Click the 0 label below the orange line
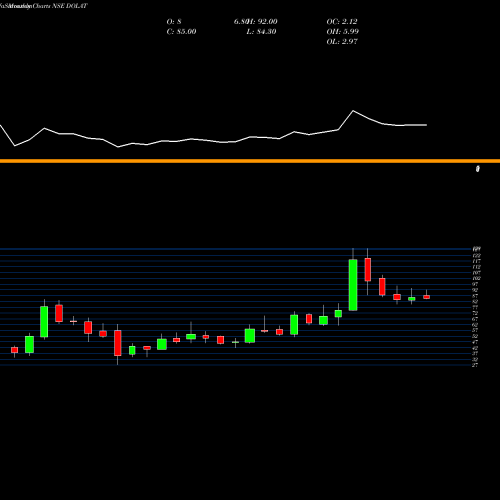 click(477, 169)
